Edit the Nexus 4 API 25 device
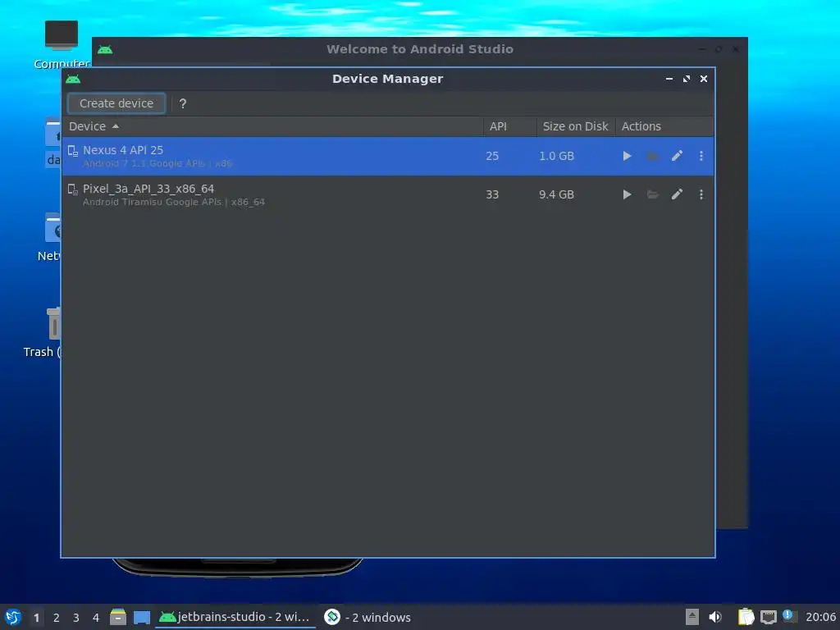840x630 pixels. tap(677, 156)
